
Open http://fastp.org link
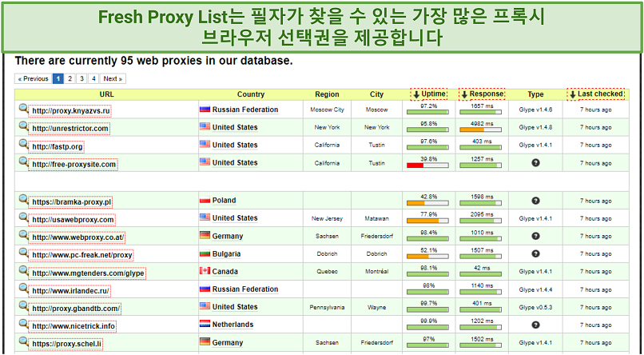click(x=57, y=146)
